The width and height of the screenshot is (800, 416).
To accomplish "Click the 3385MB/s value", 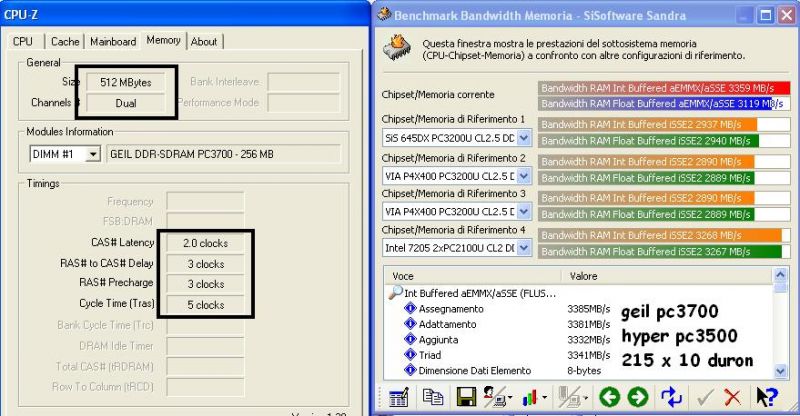I will (x=588, y=309).
